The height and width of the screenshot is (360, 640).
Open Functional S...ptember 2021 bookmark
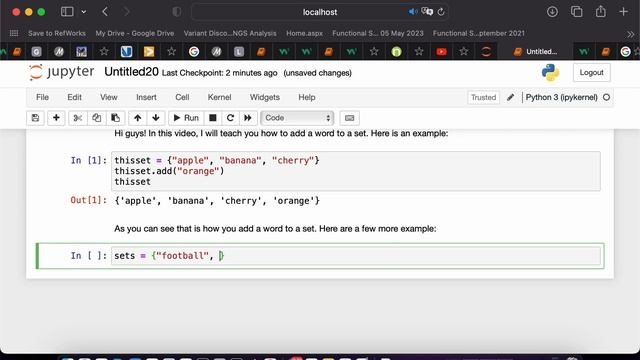point(478,33)
